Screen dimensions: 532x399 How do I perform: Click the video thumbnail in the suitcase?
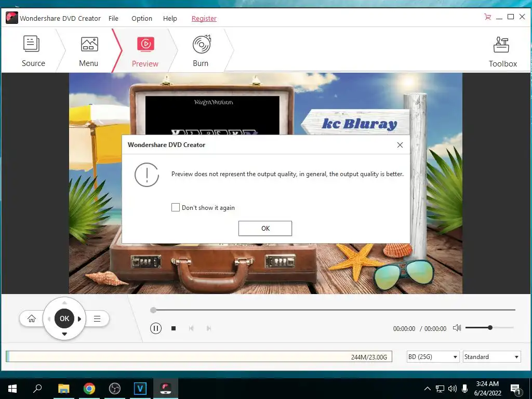click(x=212, y=115)
